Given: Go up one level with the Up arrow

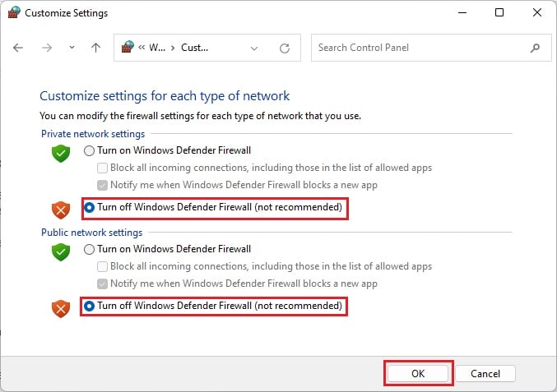Looking at the screenshot, I should click(95, 48).
